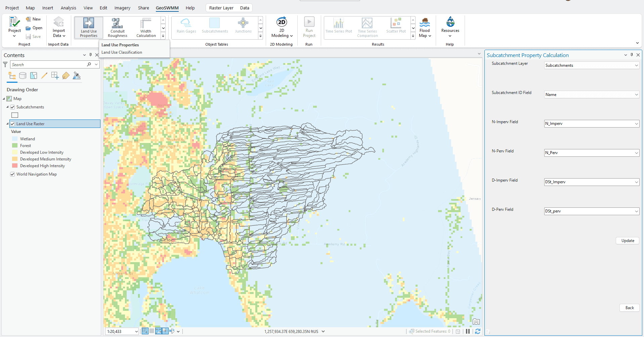This screenshot has height=337, width=644.
Task: Toggle Land Use Raster layer visibility
Action: [x=12, y=124]
